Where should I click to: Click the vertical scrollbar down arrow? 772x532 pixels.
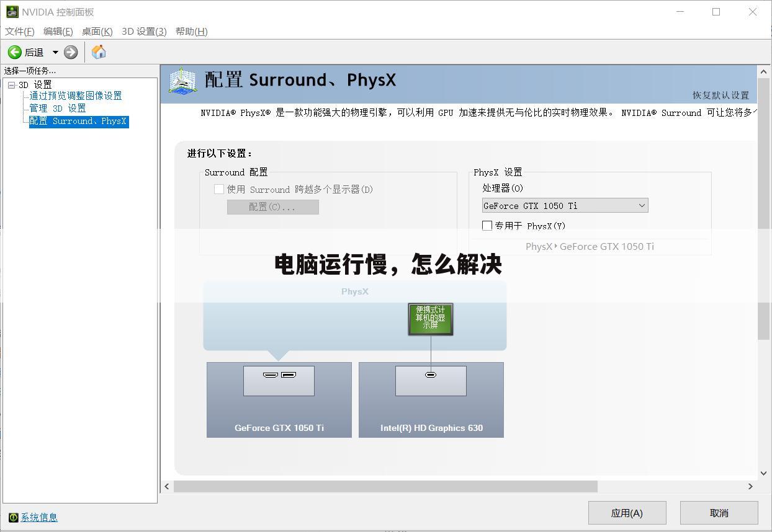(x=764, y=472)
